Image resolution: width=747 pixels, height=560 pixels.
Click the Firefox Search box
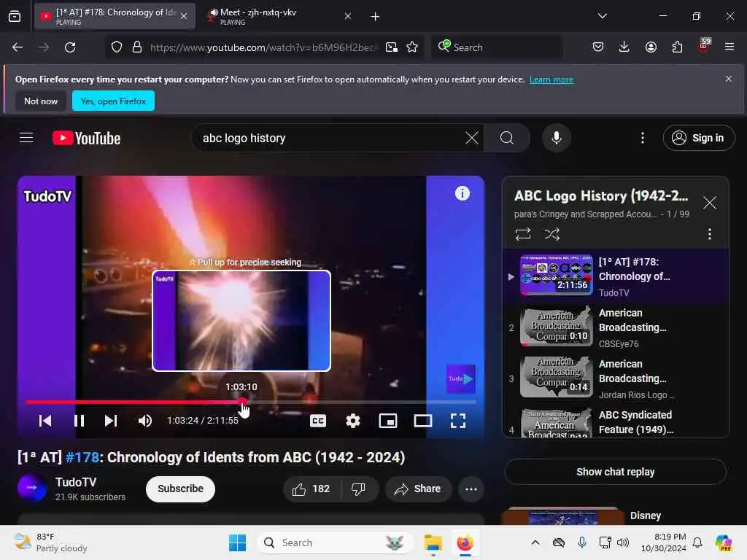pos(496,47)
